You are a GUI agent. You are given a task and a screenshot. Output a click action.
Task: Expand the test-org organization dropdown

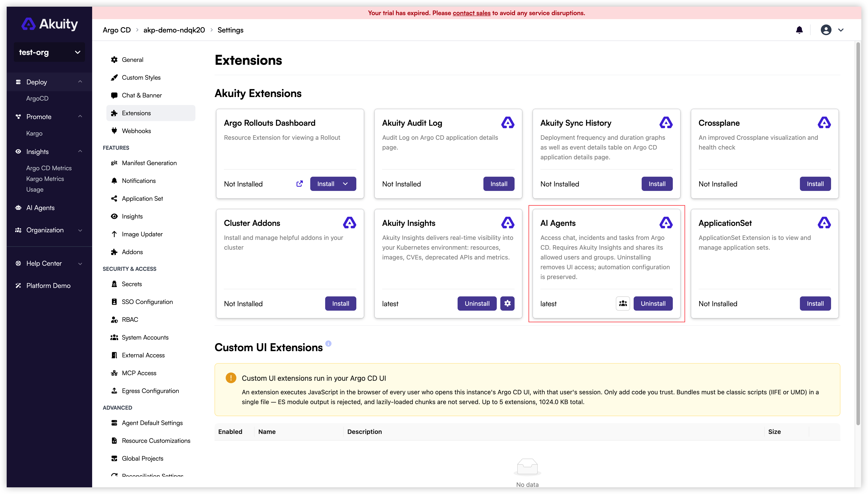pos(49,52)
